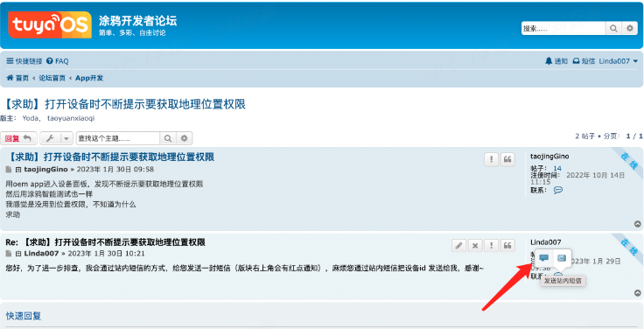Open moderator taoyuanxiaoqi profile

pos(71,118)
